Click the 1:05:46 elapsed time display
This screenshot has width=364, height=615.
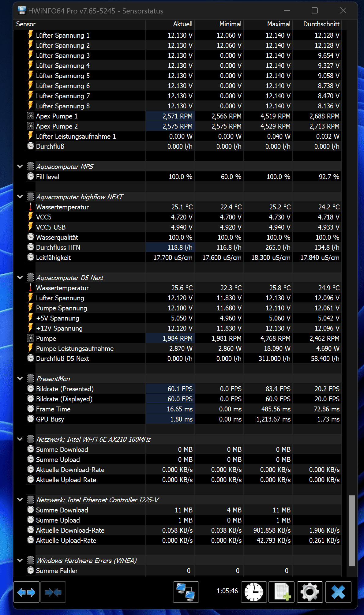227,591
